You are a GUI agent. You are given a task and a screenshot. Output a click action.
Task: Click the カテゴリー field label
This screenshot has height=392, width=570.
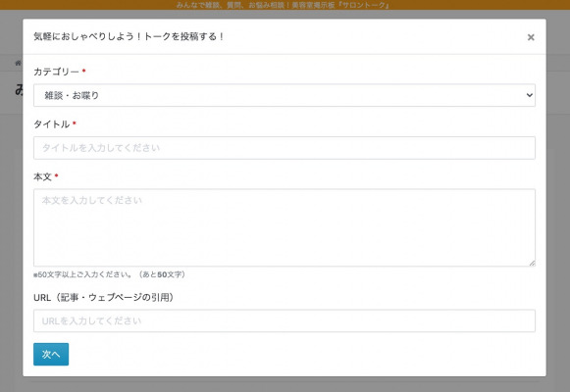[56, 72]
